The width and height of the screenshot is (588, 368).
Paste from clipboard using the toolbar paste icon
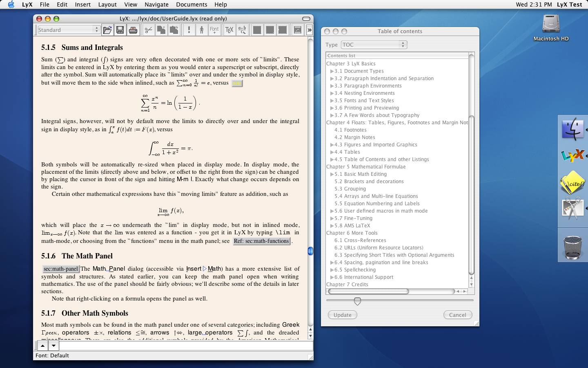pyautogui.click(x=174, y=30)
